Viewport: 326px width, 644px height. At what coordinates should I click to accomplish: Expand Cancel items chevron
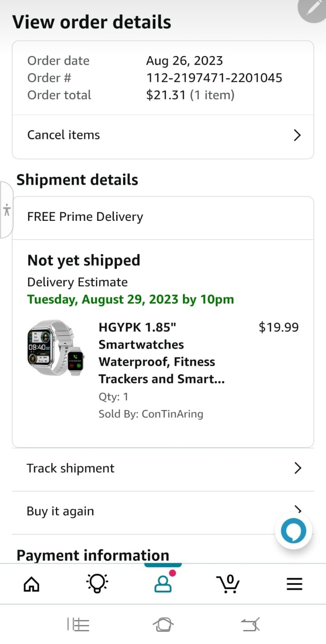tap(297, 135)
